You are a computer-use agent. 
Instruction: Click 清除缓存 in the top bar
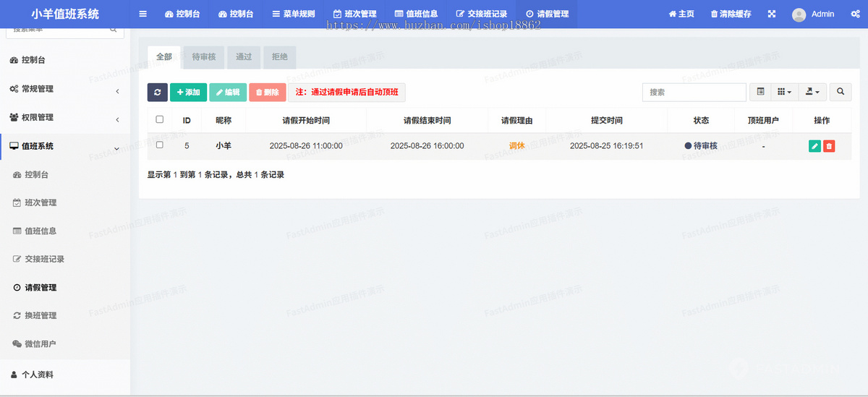click(x=731, y=14)
